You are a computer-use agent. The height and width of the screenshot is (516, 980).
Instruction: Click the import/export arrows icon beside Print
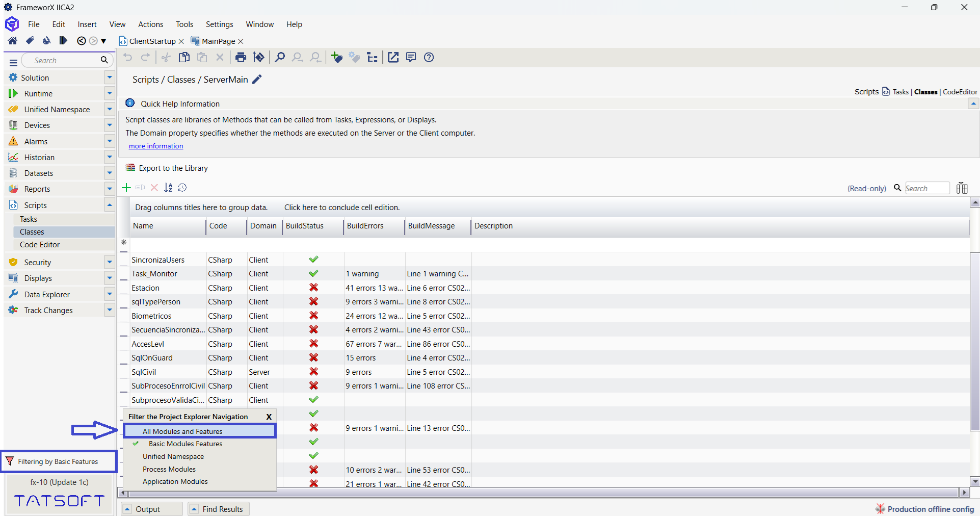(259, 57)
